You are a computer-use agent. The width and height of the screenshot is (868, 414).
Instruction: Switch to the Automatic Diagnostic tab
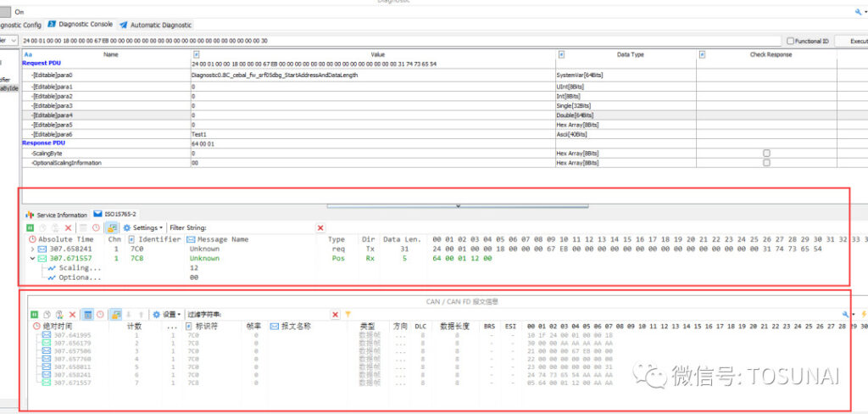coord(157,25)
